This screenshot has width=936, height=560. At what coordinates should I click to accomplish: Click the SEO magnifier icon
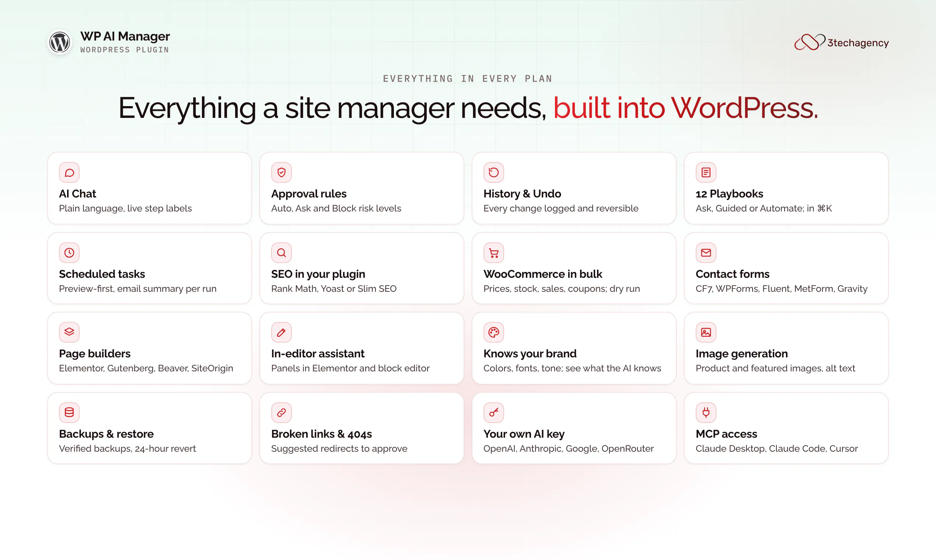click(281, 252)
